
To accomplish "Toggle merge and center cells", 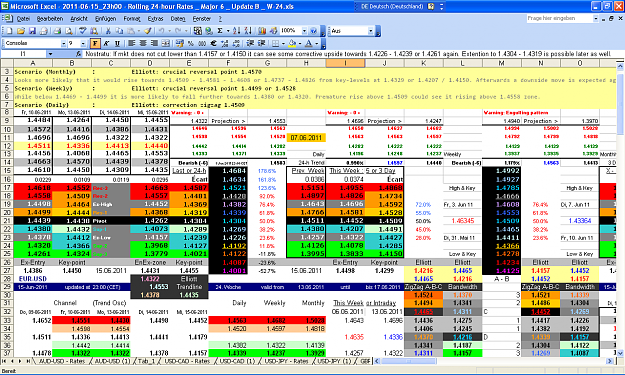I will (166, 43).
